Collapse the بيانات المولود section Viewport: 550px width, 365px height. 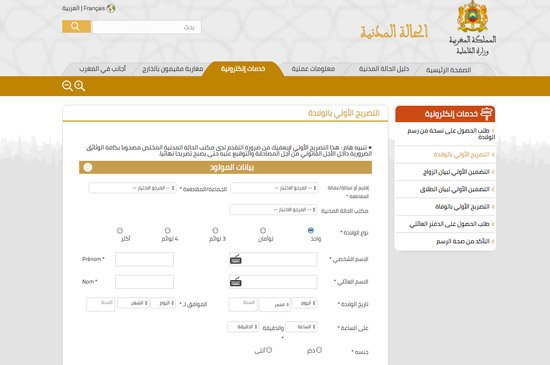(x=88, y=168)
